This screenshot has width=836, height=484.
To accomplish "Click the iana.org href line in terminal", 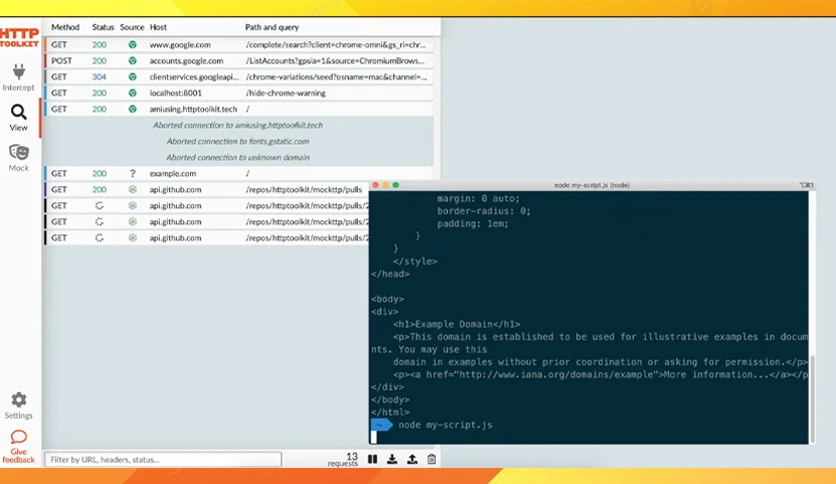I will click(600, 374).
